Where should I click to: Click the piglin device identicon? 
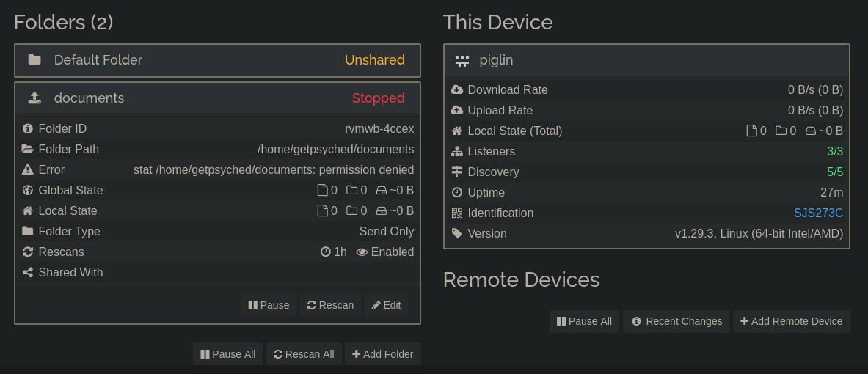coord(462,60)
